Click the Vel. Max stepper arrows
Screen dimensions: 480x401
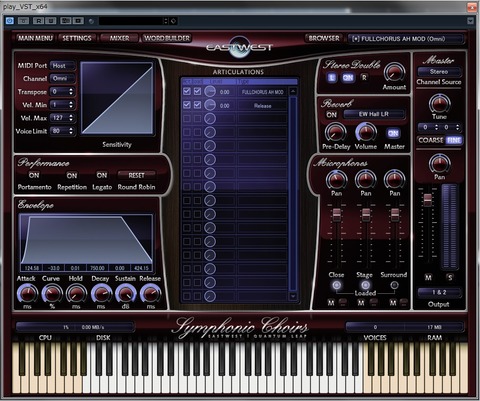pyautogui.click(x=71, y=118)
